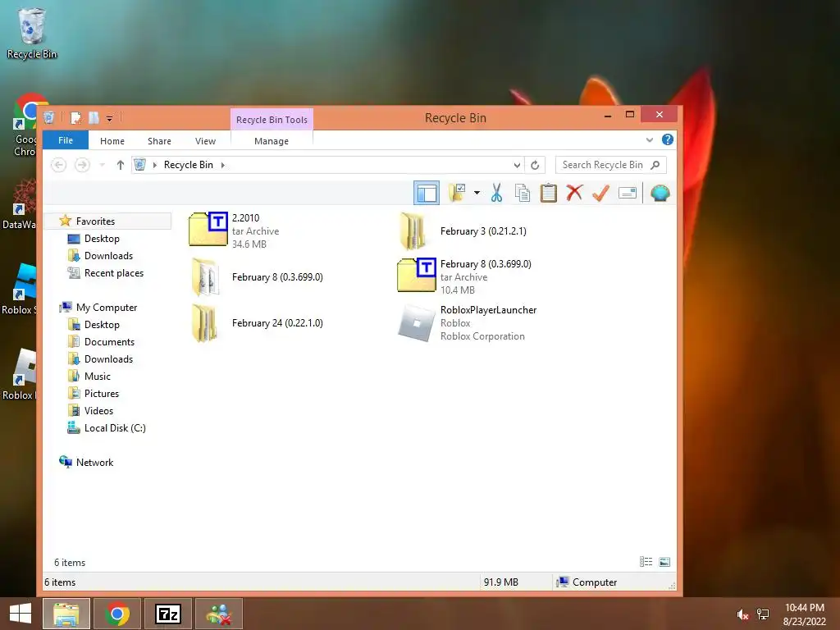Click the Classic Shell seashell icon
840x630 pixels.
(x=660, y=193)
